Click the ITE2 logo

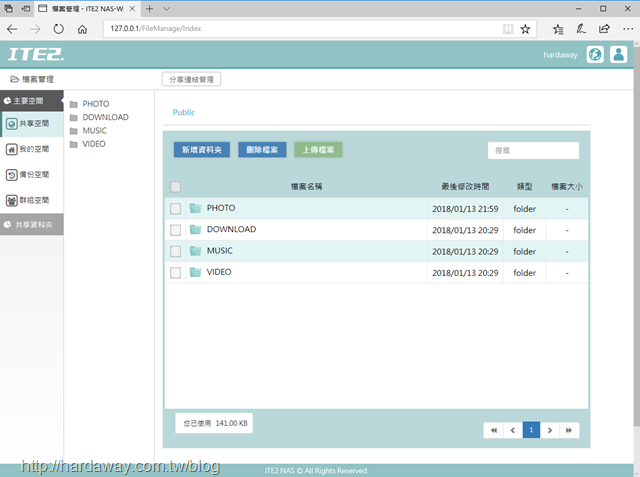[36, 54]
